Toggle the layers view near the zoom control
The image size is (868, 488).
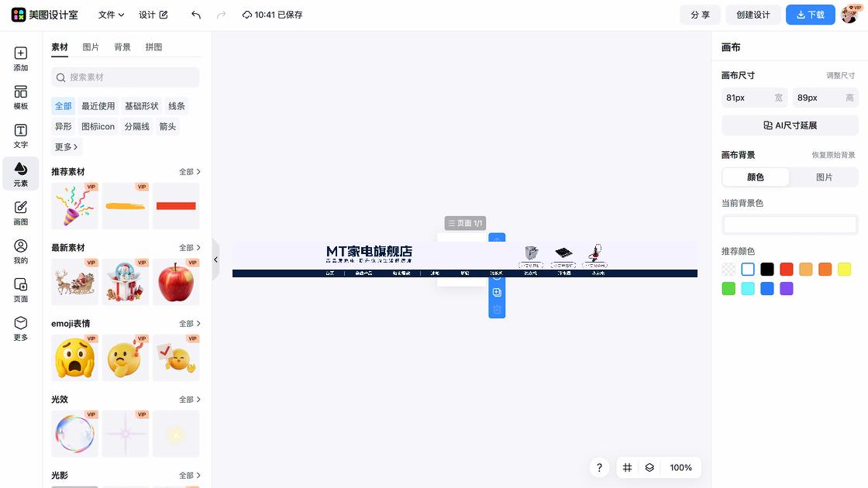(x=649, y=467)
